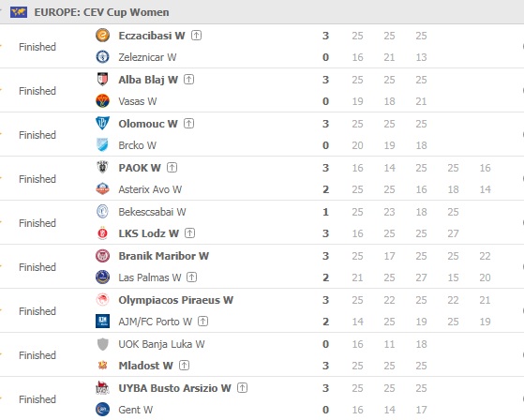Click the Olomouc W shield logo

tap(102, 124)
